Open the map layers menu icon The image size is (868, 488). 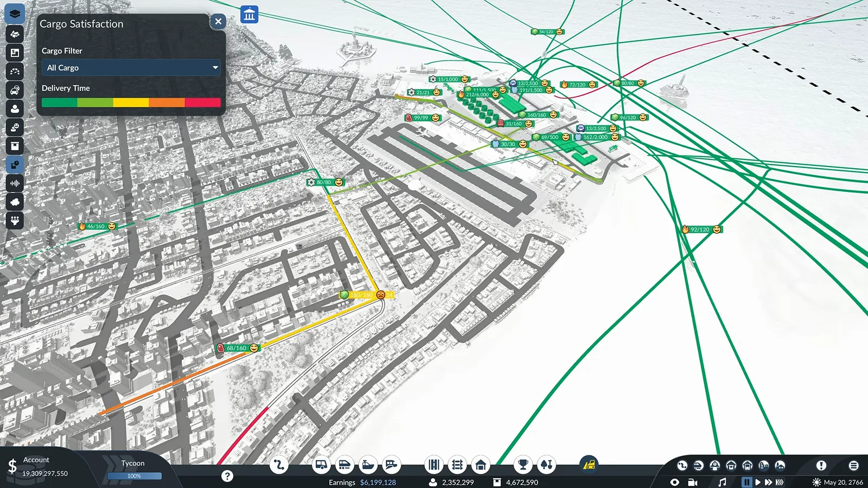(15, 14)
